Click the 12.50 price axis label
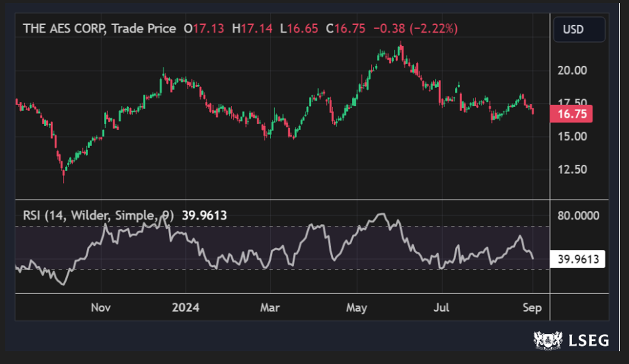The width and height of the screenshot is (629, 364). click(x=572, y=169)
